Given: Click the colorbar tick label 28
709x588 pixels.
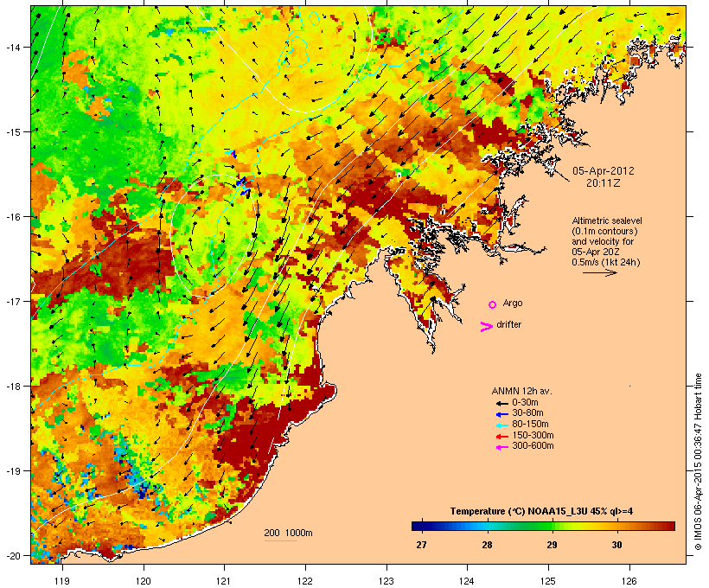Looking at the screenshot, I should click(x=487, y=545).
